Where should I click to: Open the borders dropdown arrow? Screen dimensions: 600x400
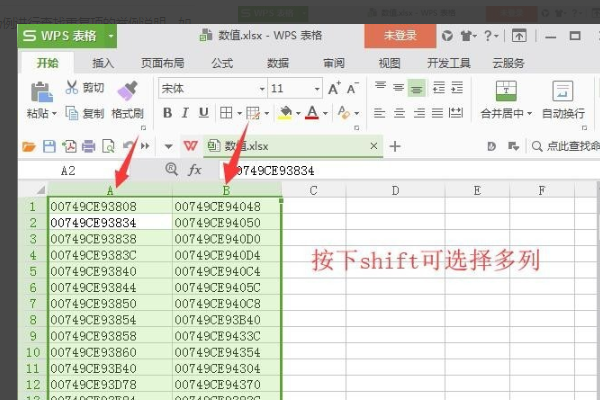click(x=240, y=113)
